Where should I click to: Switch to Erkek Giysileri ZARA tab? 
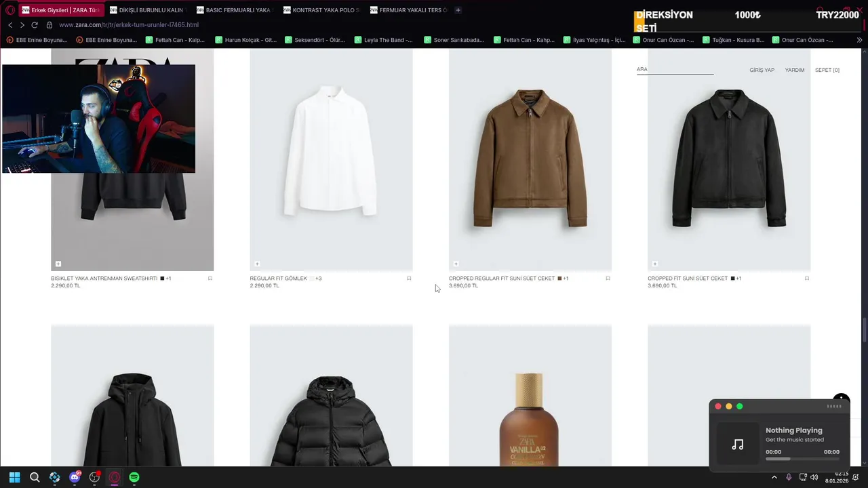[61, 10]
